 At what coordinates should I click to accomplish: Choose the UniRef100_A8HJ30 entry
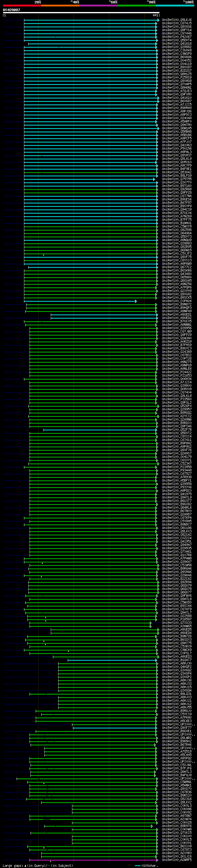click(177, 663)
